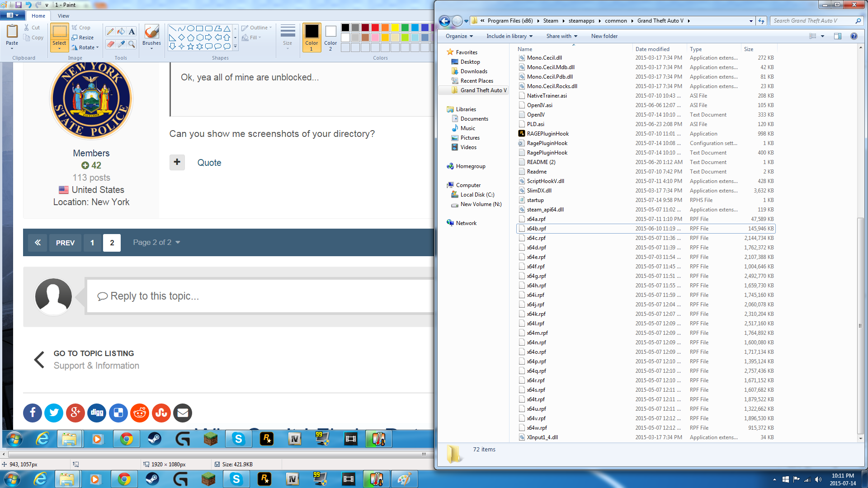Toggle the Explorer preview pane
Image resolution: width=868 pixels, height=488 pixels.
[837, 36]
